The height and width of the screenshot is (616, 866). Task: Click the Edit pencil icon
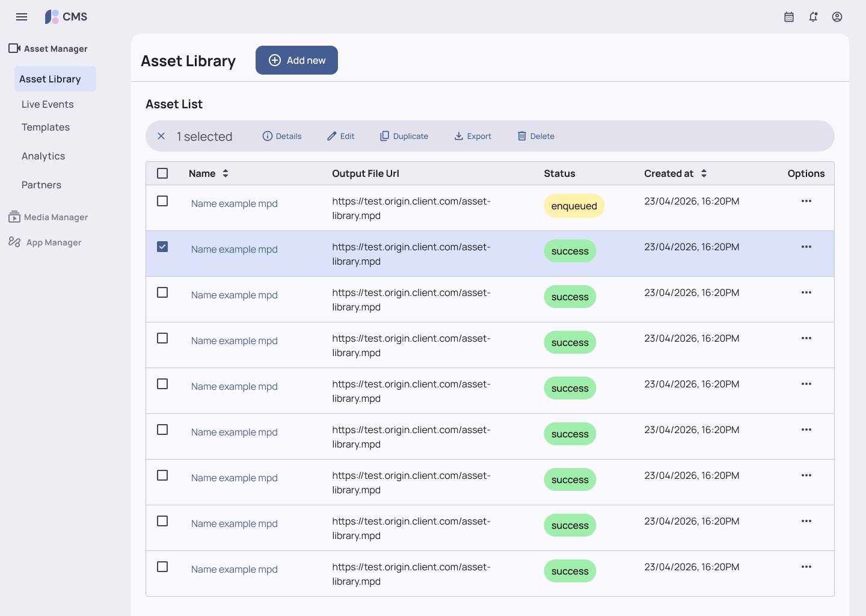[x=332, y=136]
